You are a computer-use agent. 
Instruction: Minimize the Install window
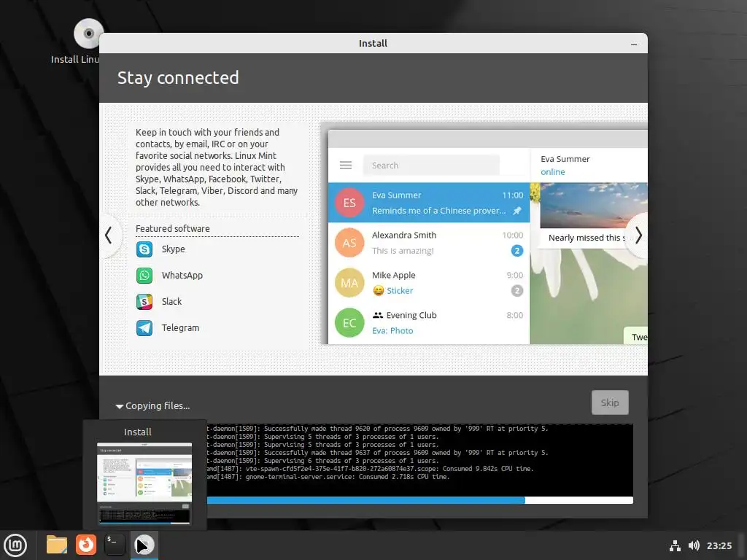point(634,44)
